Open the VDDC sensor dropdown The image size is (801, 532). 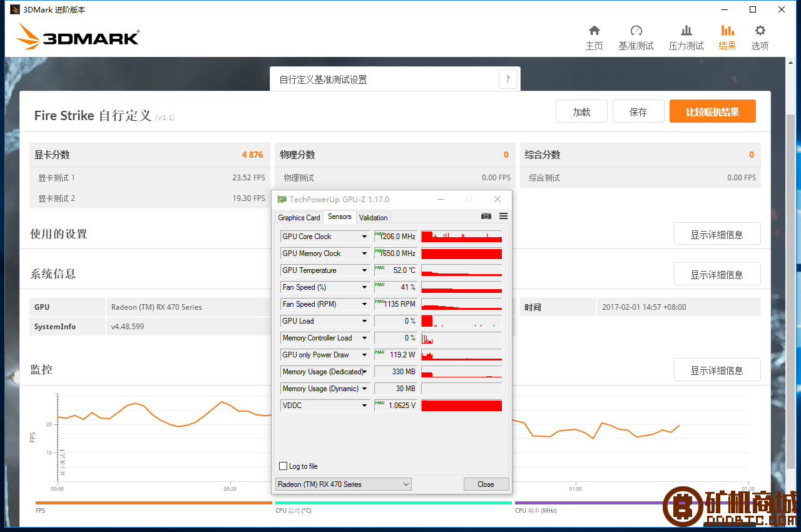point(365,406)
